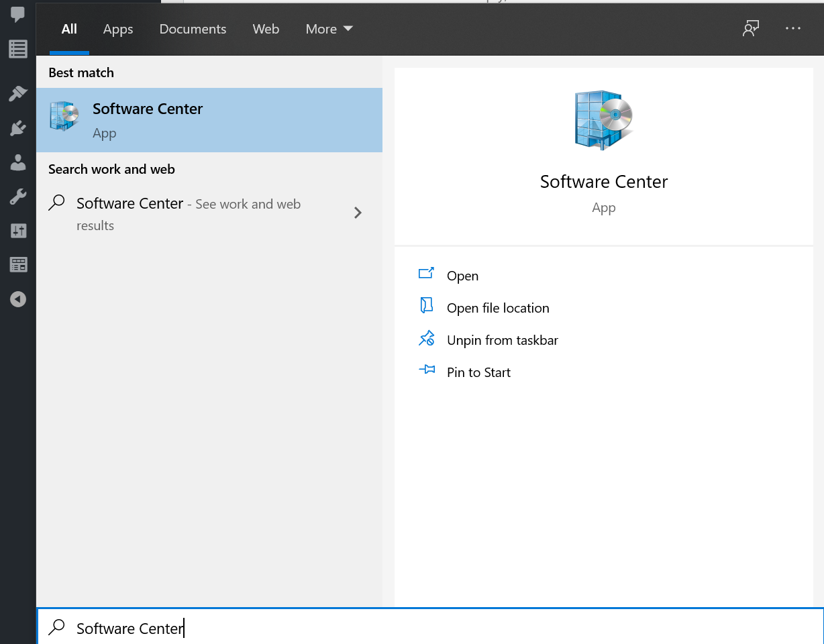Expand Software Center web results chevron
The height and width of the screenshot is (644, 824).
[x=358, y=213]
